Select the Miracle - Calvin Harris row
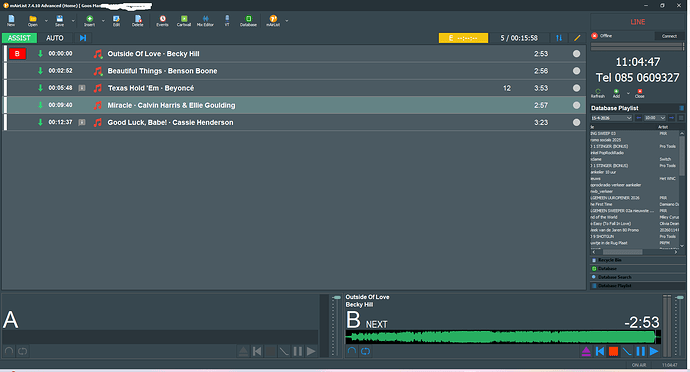Screen dimensions: 690x372 pyautogui.click(x=295, y=105)
